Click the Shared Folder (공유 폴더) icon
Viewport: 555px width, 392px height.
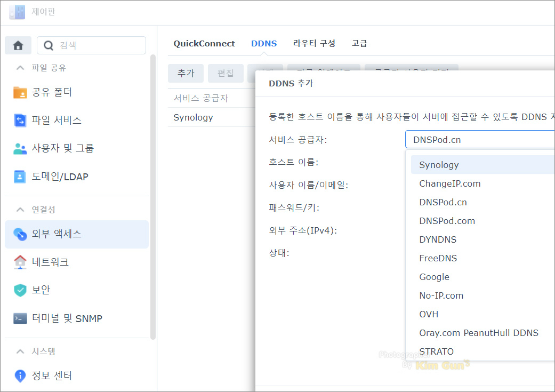(20, 92)
